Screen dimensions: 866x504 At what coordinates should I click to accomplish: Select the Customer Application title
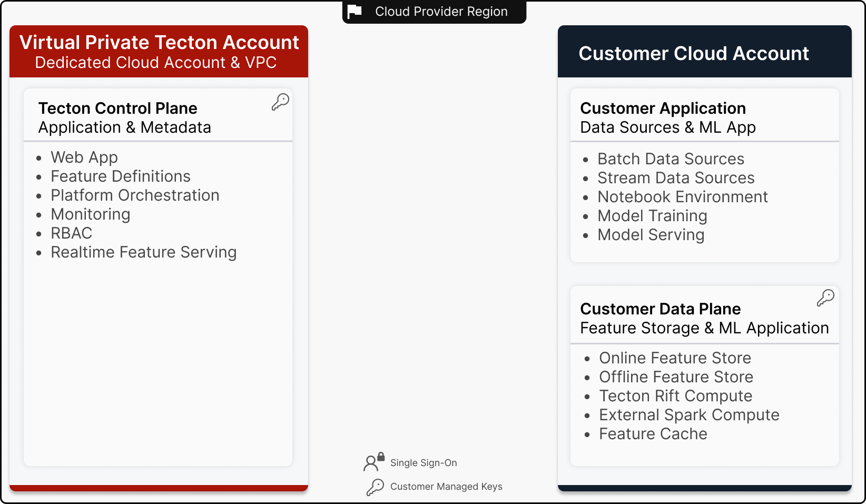pyautogui.click(x=663, y=108)
